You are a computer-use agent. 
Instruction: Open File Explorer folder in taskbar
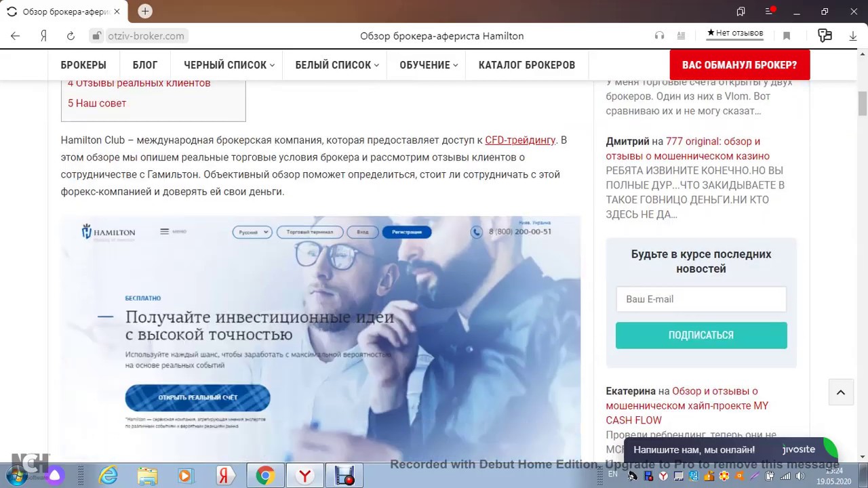[x=147, y=476]
